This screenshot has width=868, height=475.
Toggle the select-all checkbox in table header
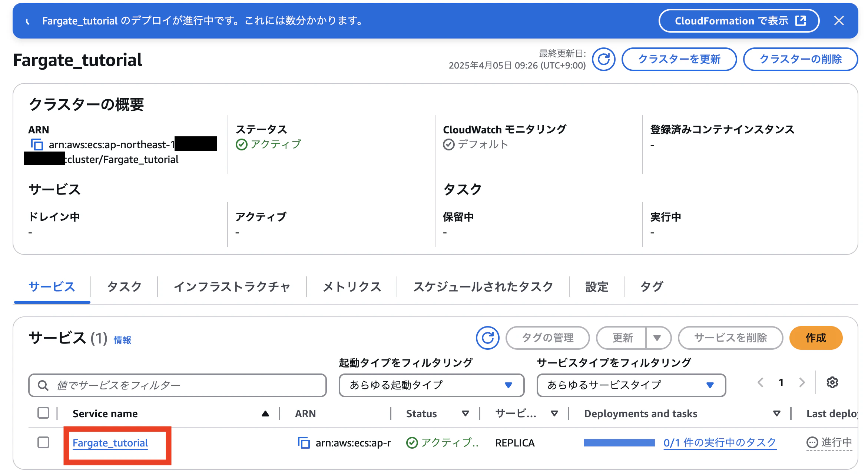(x=43, y=413)
